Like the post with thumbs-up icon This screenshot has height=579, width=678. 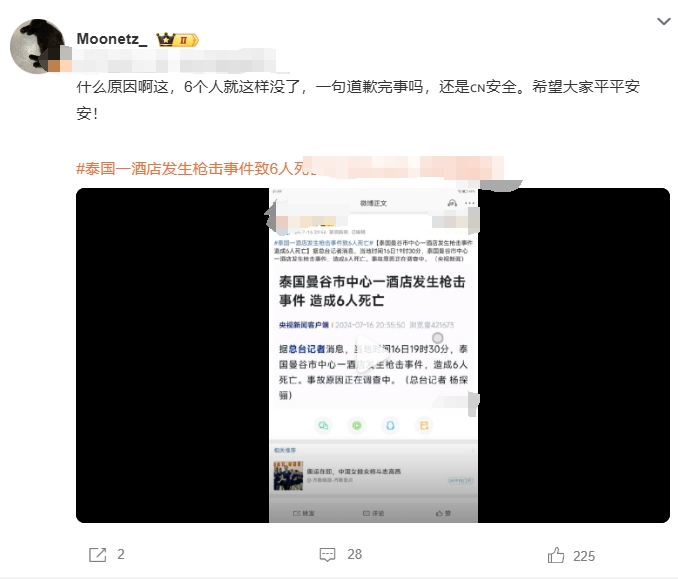[556, 555]
